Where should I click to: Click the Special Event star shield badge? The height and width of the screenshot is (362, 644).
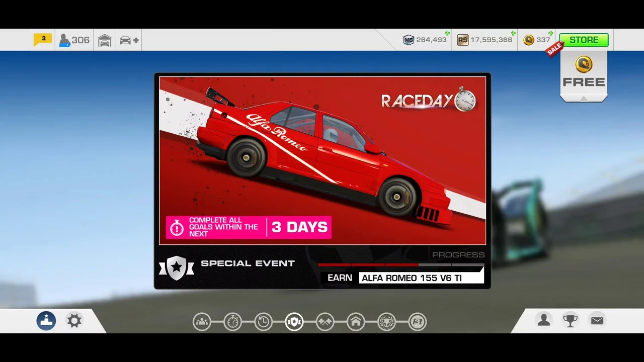(177, 267)
